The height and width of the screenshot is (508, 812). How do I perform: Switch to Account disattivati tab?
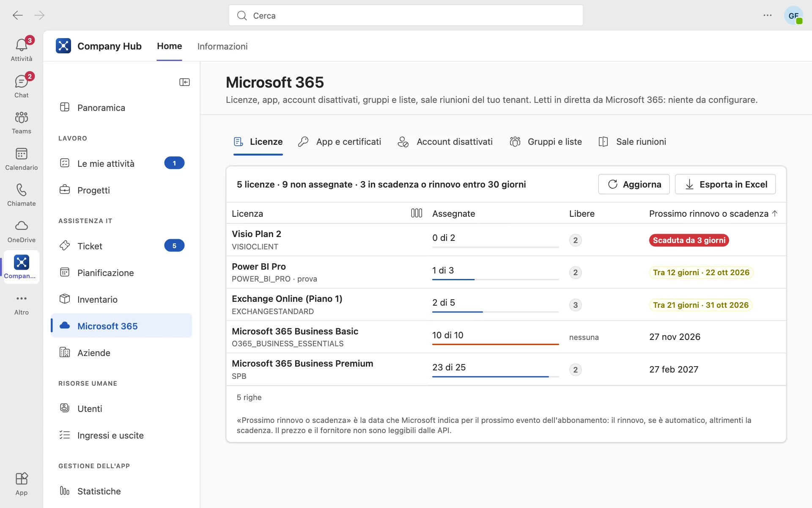[445, 142]
